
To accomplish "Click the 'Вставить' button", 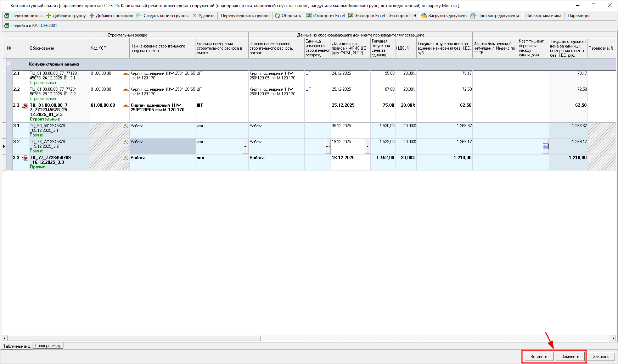I will pyautogui.click(x=539, y=357).
